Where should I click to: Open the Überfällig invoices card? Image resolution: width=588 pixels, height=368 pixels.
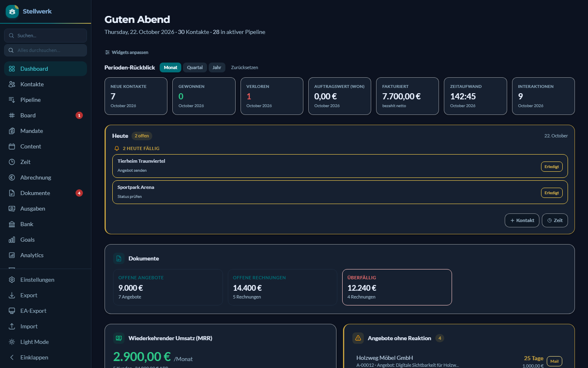tap(397, 287)
